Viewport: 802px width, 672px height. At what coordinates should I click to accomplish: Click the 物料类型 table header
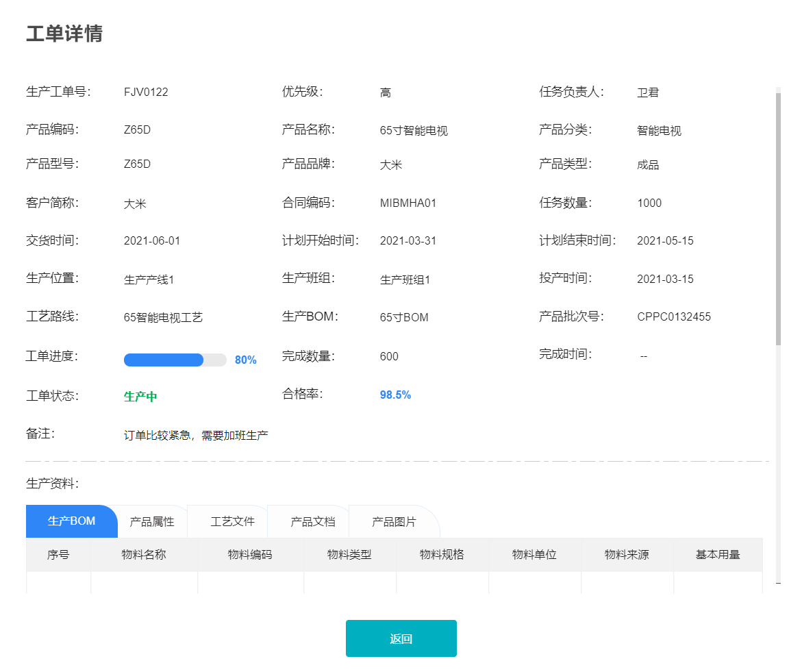click(x=349, y=555)
